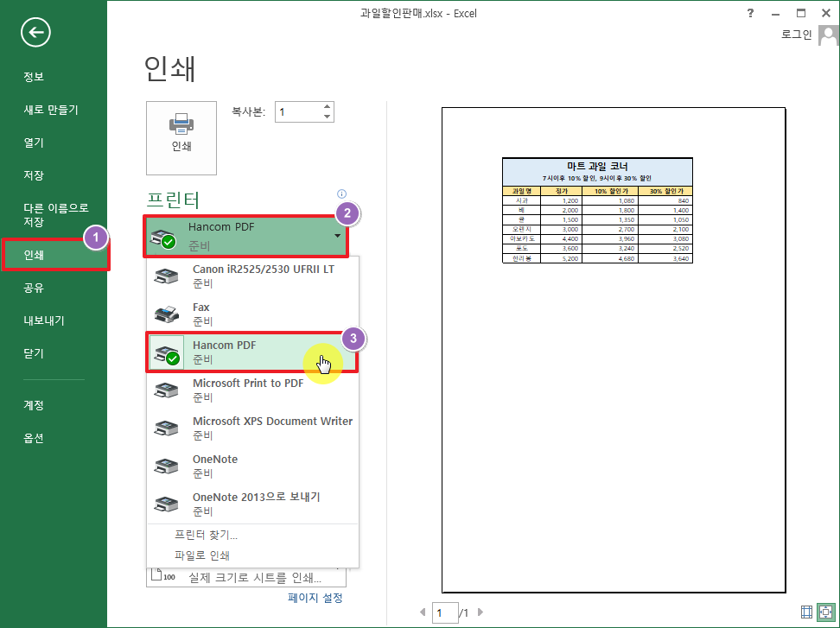Open the 열기 sidebar item
The height and width of the screenshot is (628, 840).
(33, 143)
